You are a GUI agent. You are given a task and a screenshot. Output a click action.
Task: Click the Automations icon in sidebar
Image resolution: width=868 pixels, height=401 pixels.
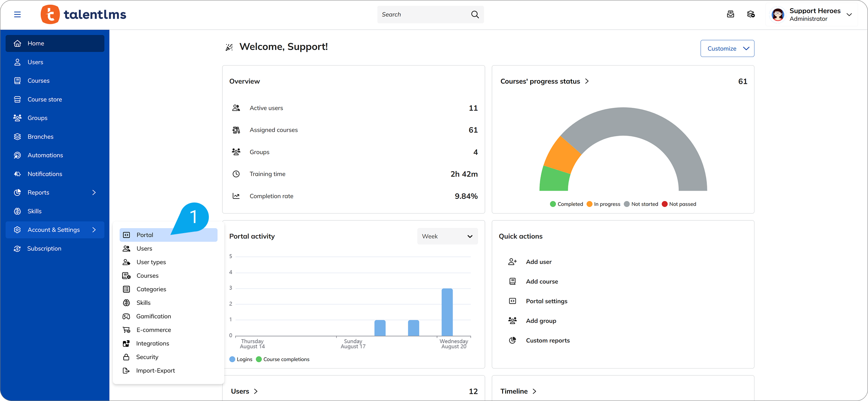(17, 155)
